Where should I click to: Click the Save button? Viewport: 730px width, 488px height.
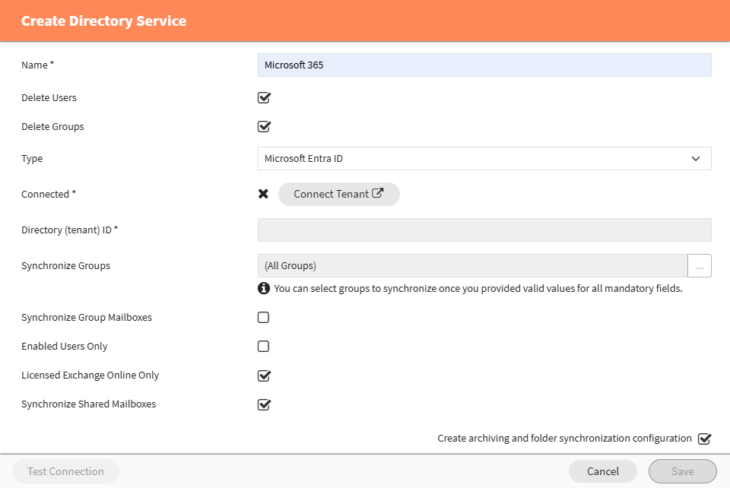click(x=683, y=471)
